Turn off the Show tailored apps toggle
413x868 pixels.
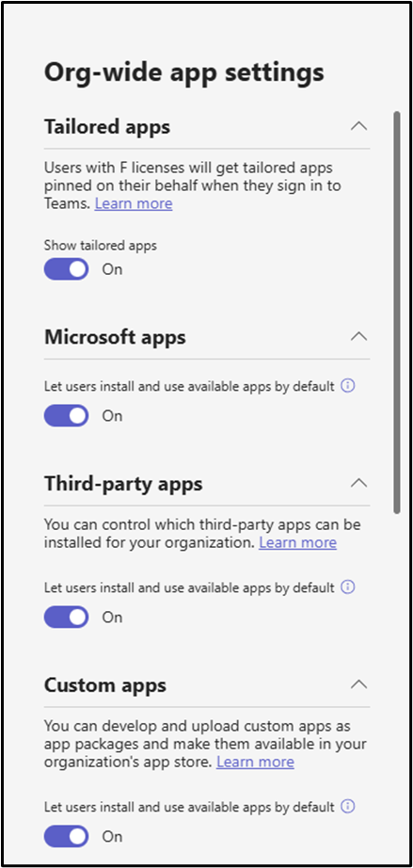click(66, 269)
